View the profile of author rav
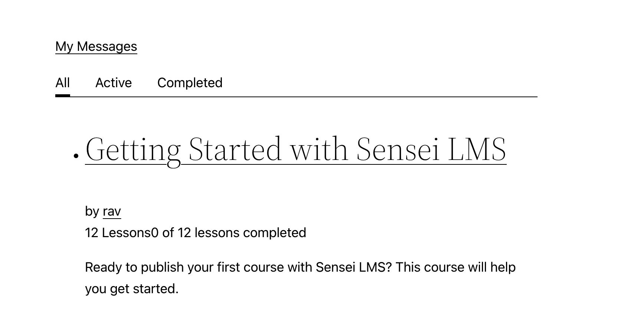The image size is (644, 311). click(112, 211)
